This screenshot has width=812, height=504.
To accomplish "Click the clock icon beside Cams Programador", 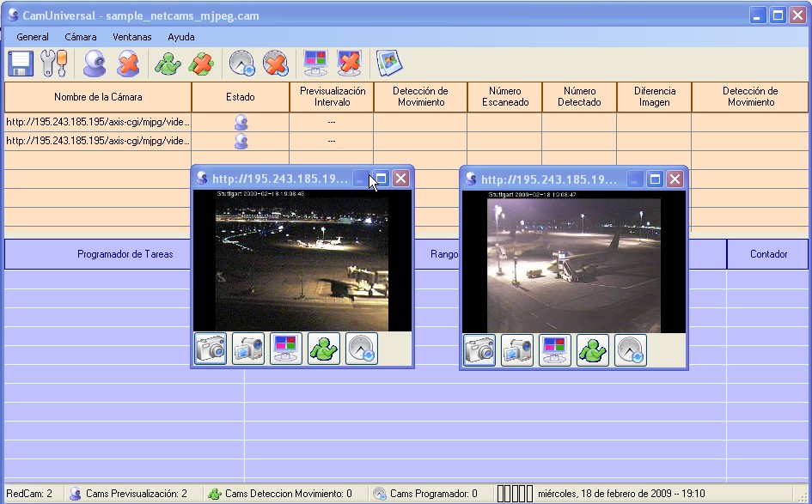I will pos(380,494).
